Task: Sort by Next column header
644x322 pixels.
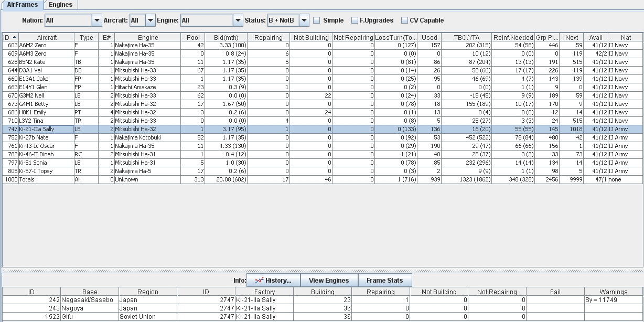Action: click(x=572, y=37)
